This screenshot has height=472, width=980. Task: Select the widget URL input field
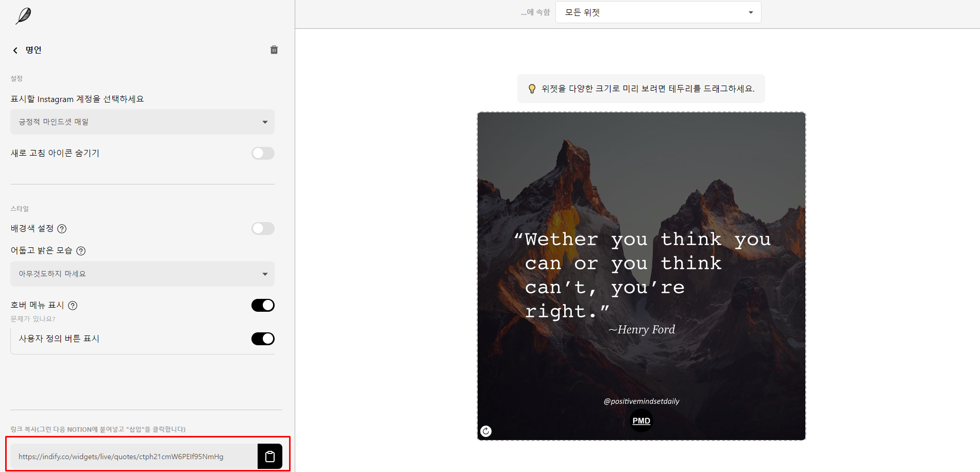click(134, 456)
